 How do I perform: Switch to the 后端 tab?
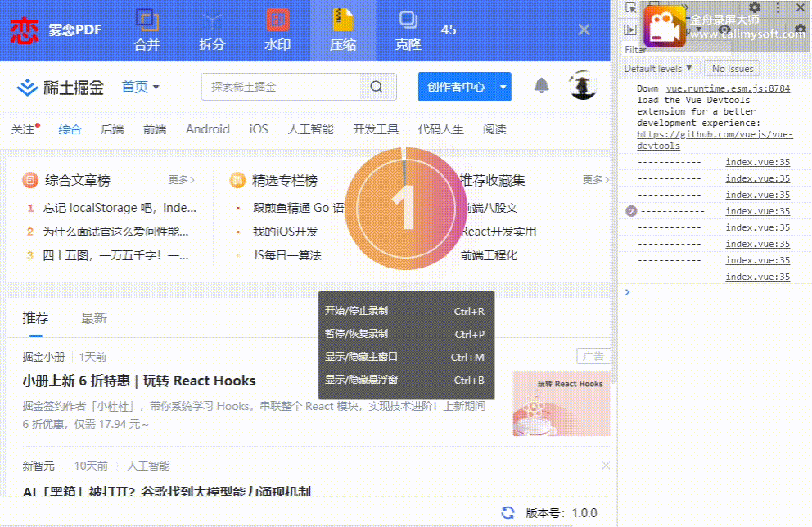click(x=112, y=129)
